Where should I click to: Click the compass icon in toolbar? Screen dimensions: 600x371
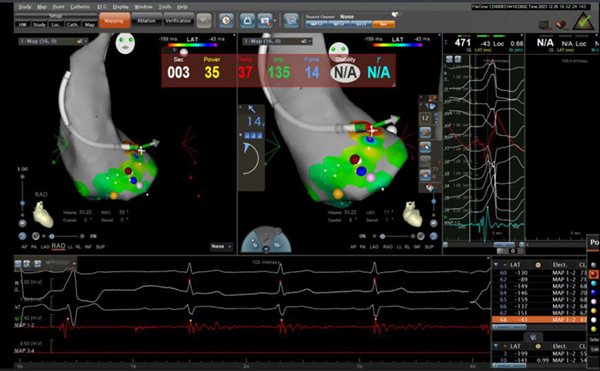pos(226,20)
